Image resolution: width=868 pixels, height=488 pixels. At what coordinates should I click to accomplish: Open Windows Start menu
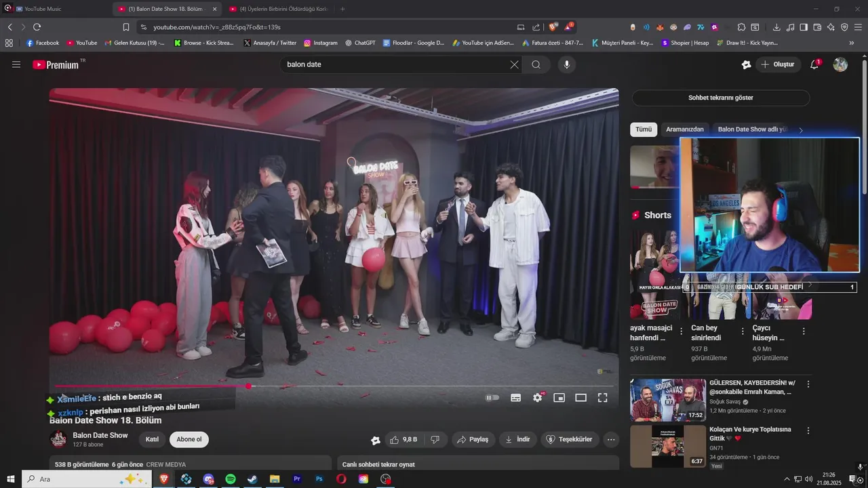click(x=11, y=479)
